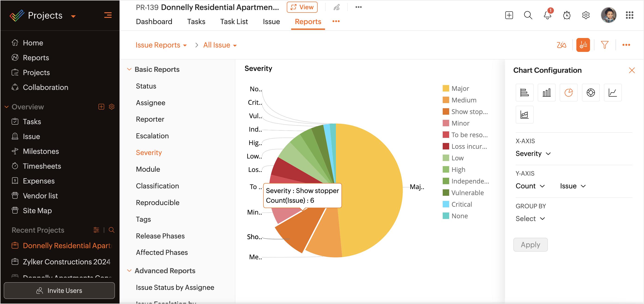Viewport: 644px width, 304px height.
Task: Click the notifications bell icon
Action: (x=547, y=15)
